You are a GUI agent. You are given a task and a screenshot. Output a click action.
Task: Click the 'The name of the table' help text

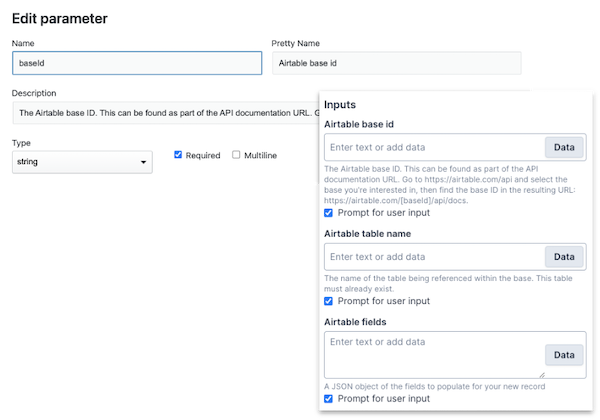click(448, 283)
